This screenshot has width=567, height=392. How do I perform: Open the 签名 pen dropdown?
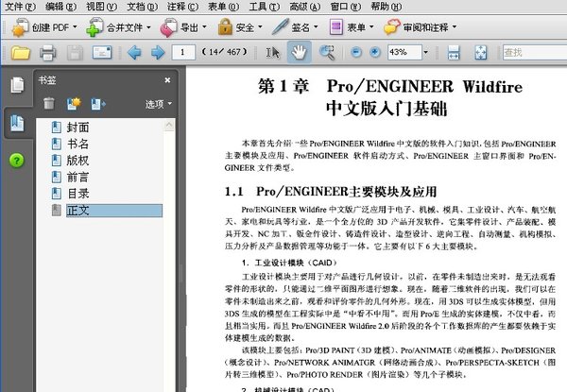[295, 27]
